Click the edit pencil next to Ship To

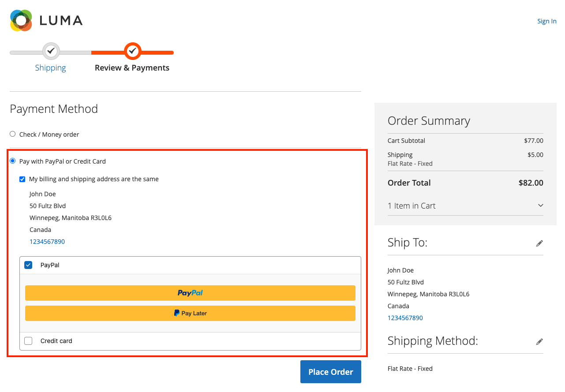click(539, 243)
